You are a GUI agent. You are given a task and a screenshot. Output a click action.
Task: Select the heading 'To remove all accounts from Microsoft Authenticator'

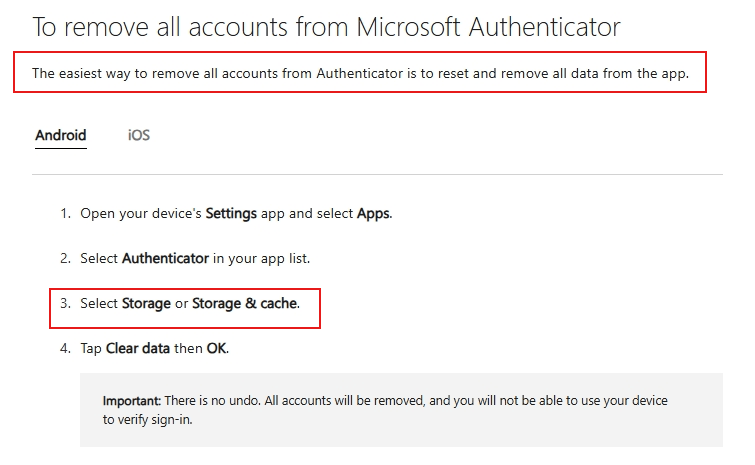point(326,26)
